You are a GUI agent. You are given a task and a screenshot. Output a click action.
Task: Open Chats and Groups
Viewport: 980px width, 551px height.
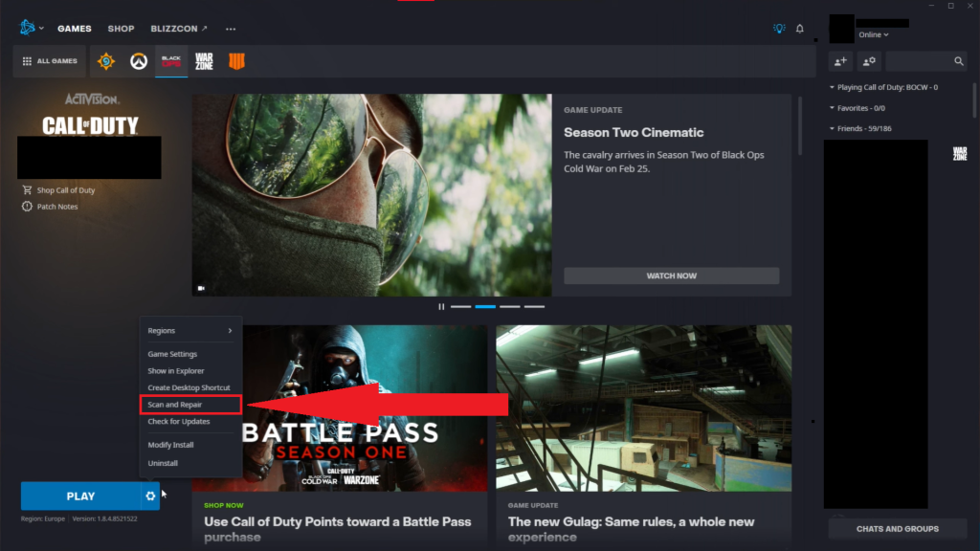pyautogui.click(x=898, y=529)
